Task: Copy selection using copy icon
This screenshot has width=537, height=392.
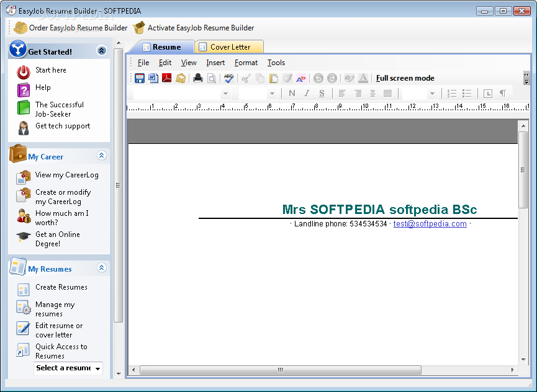Action: pyautogui.click(x=260, y=78)
